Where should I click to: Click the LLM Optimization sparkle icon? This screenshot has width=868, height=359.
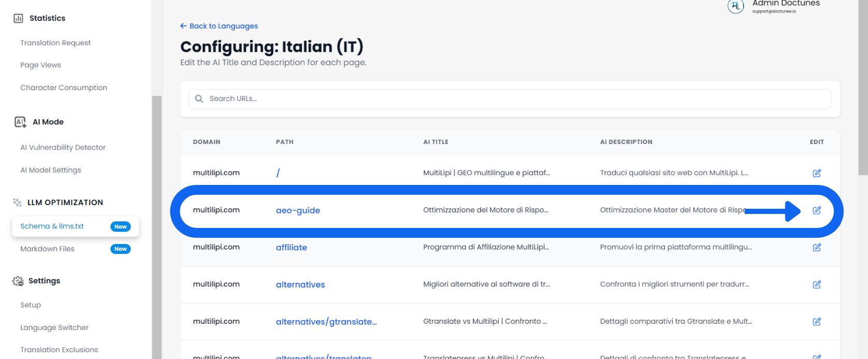coord(17,203)
